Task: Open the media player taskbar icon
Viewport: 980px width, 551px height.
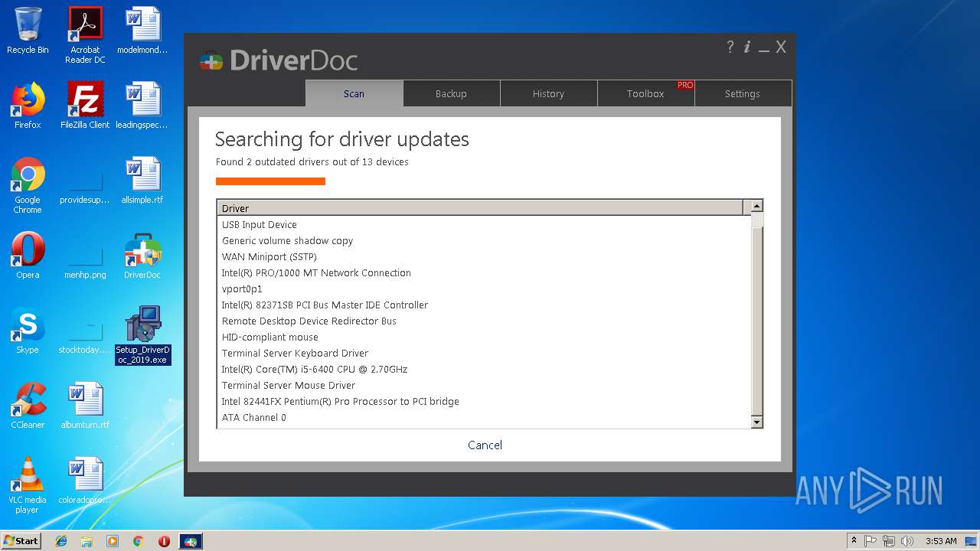Action: coord(113,541)
